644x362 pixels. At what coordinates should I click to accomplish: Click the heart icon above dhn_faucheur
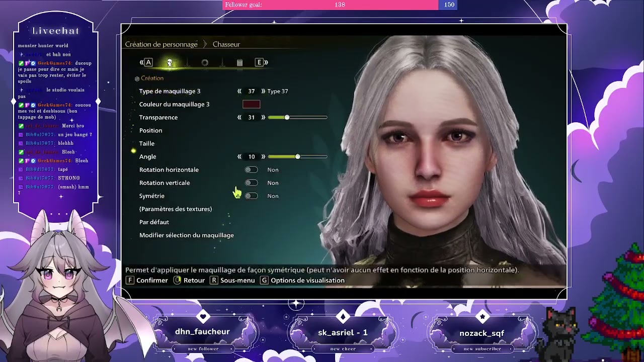click(x=203, y=317)
